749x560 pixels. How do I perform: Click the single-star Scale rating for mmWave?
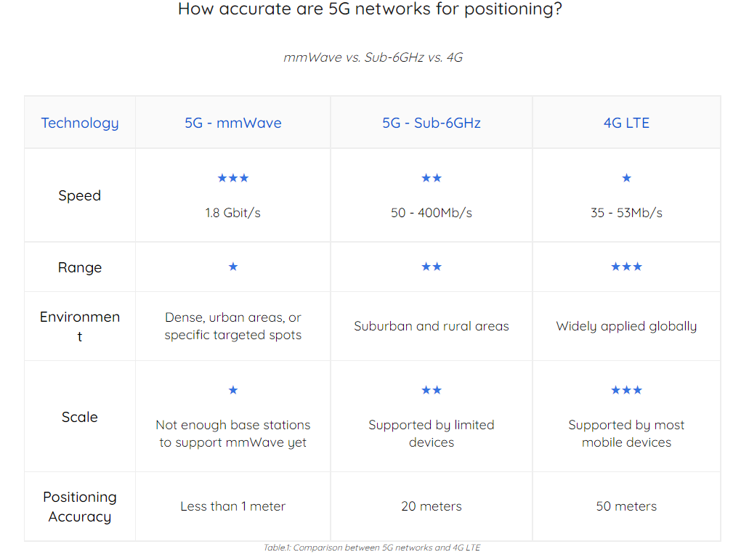233,390
